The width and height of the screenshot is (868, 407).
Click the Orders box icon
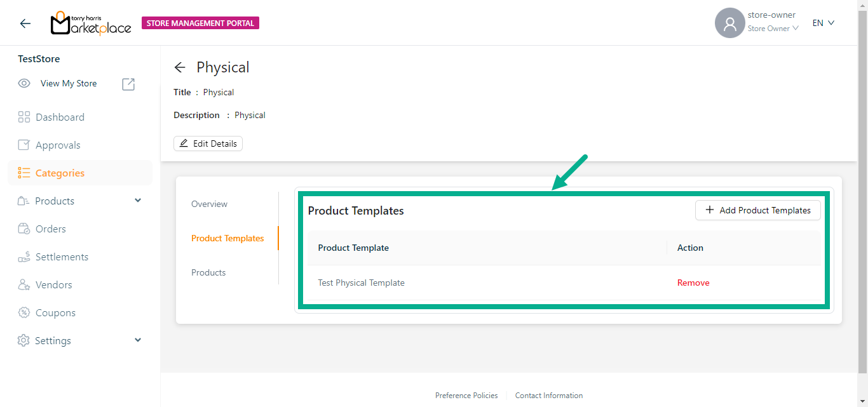coord(24,229)
